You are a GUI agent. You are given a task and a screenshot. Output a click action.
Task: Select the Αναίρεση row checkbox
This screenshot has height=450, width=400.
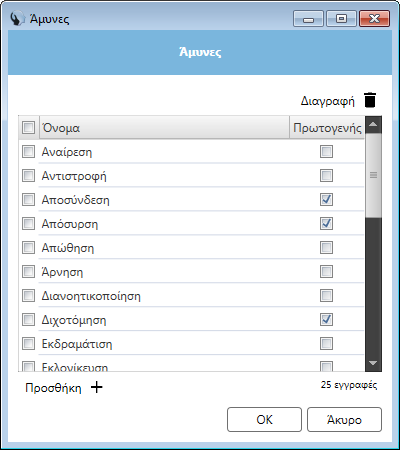(28, 152)
